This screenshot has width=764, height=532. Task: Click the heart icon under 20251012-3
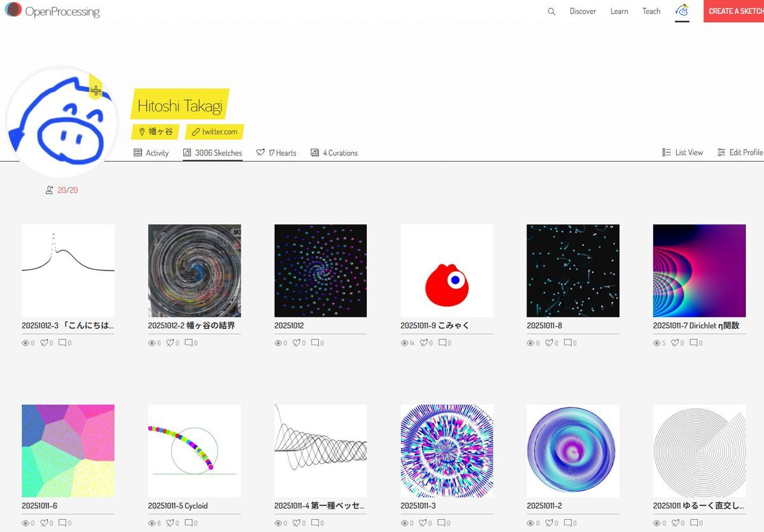tap(45, 343)
